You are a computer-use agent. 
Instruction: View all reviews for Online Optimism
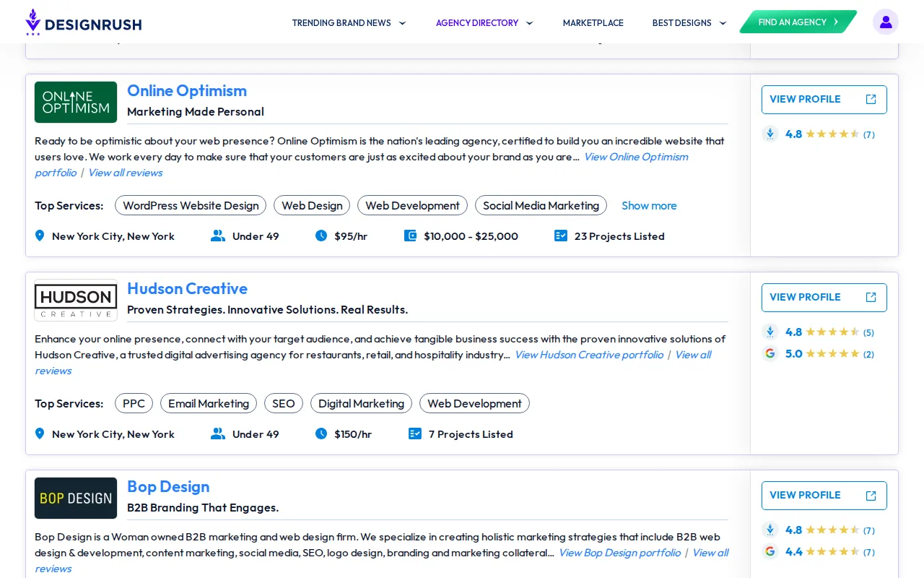click(x=126, y=173)
